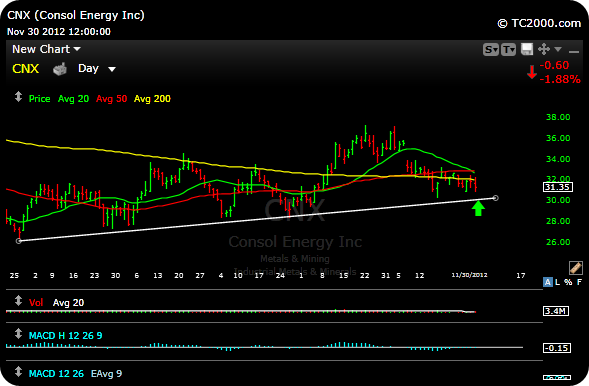
Task: Click the 11/30/2012 date label on axis
Action: 469,275
